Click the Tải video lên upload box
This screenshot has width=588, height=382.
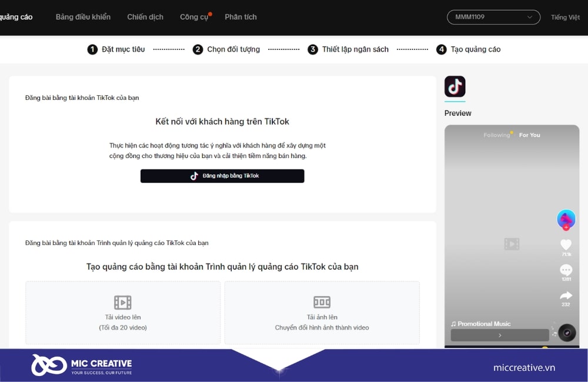123,313
